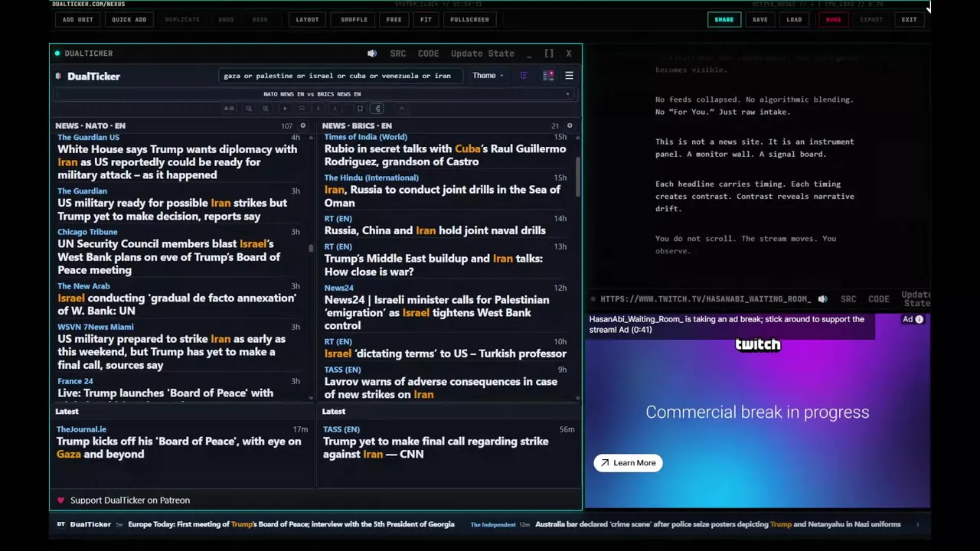Click the EXIT button
The image size is (980, 551).
click(909, 20)
